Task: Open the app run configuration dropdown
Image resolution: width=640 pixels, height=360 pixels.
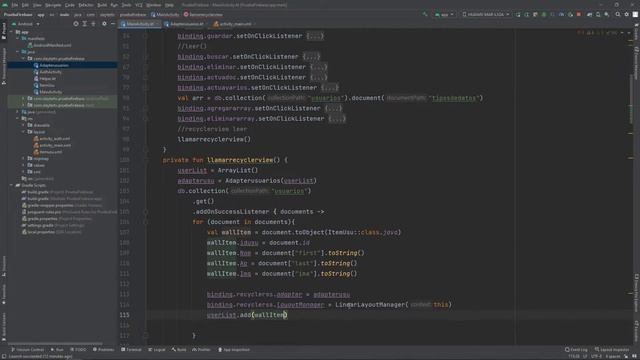Action: (x=444, y=14)
